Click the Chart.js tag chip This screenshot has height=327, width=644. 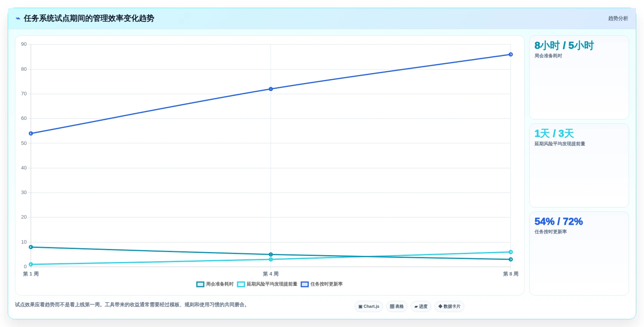369,307
